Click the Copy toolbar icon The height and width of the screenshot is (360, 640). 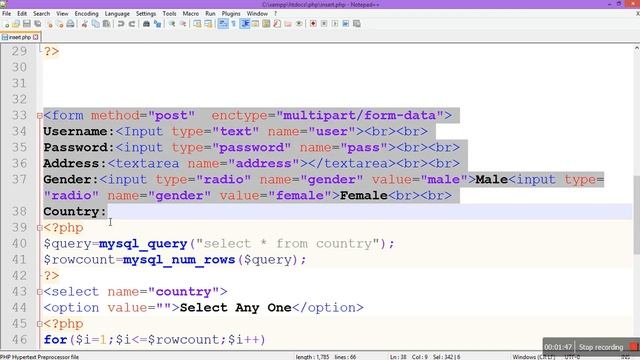96,24
